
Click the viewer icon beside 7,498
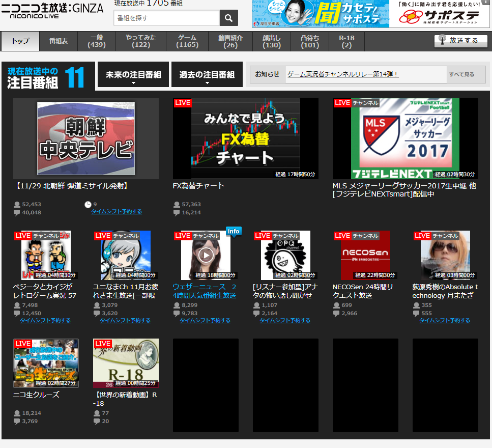pyautogui.click(x=17, y=305)
